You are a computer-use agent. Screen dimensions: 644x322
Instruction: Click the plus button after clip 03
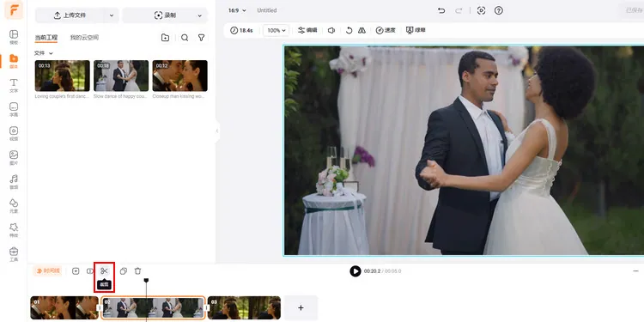[301, 308]
